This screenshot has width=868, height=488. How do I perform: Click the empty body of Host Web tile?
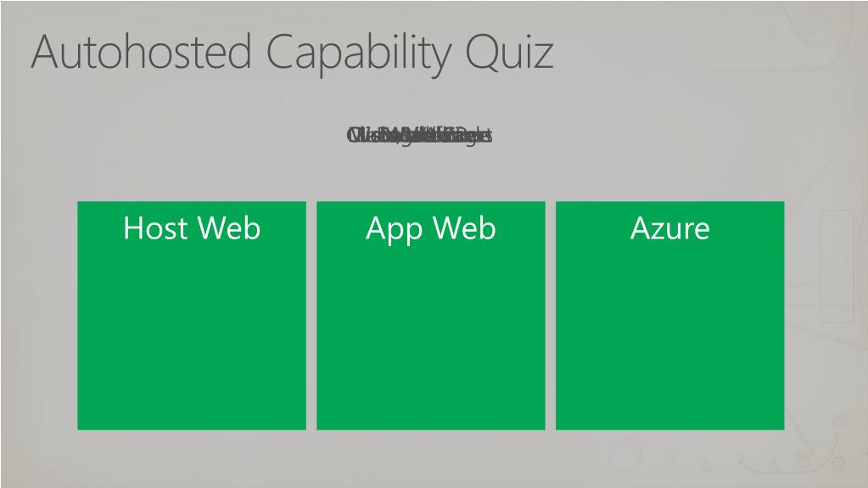pos(192,338)
